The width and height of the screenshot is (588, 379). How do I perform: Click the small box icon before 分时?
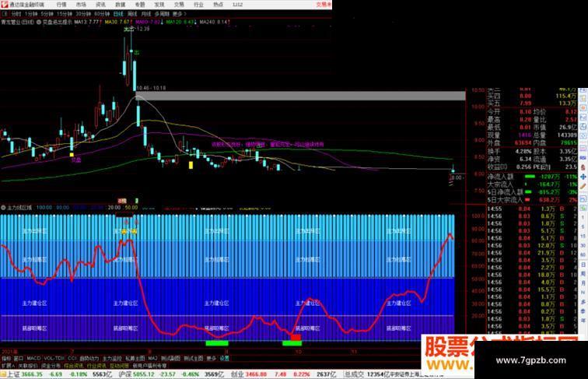pyautogui.click(x=5, y=14)
